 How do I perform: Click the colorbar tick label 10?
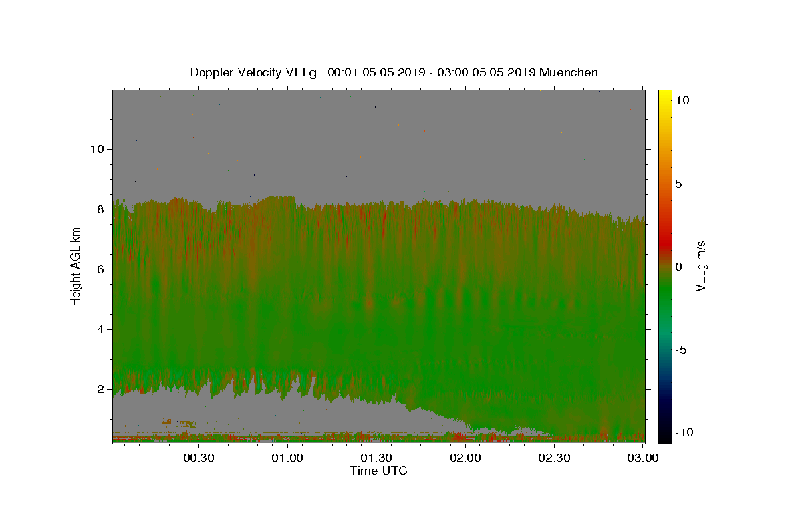[x=682, y=100]
